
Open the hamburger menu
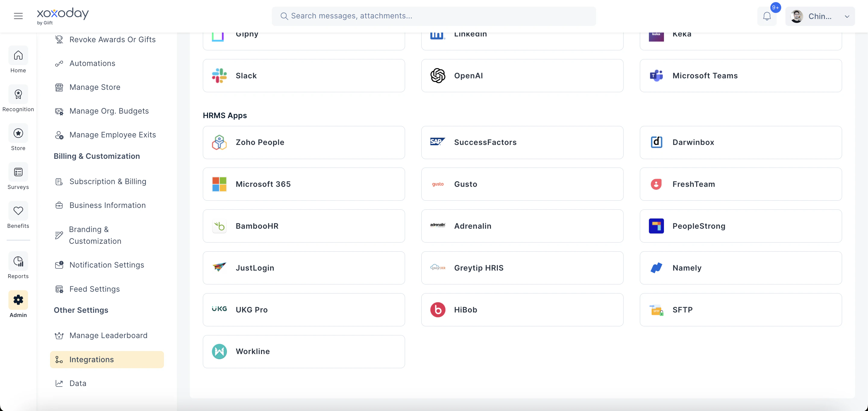18,16
